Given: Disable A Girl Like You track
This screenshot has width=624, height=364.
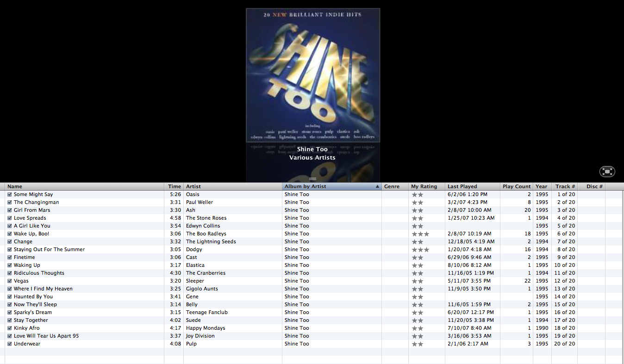Looking at the screenshot, I should coord(9,226).
